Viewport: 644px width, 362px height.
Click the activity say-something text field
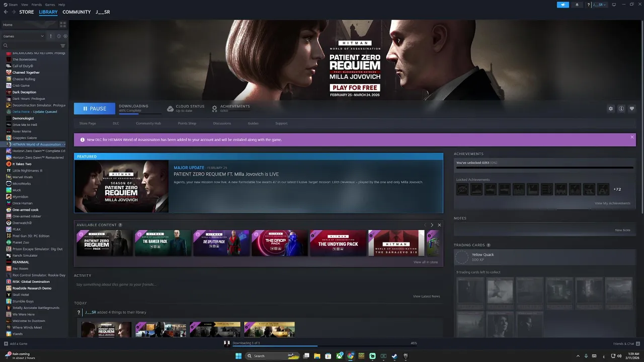(259, 285)
